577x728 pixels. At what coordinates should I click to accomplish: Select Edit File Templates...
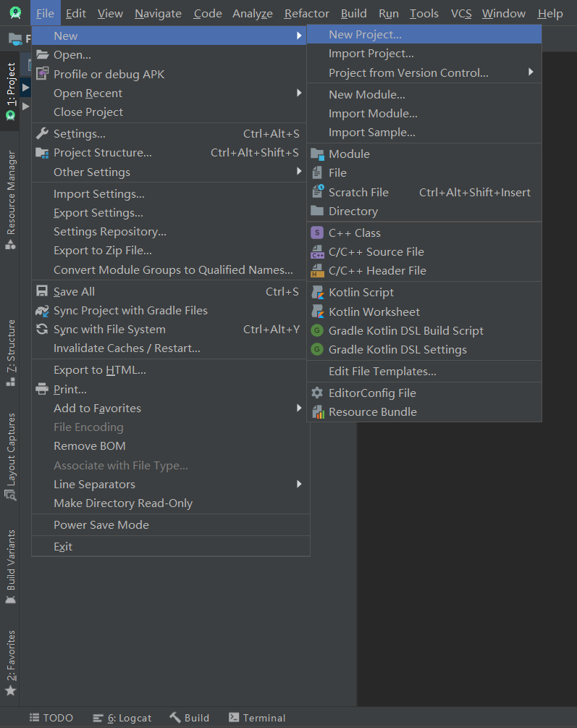424,372
